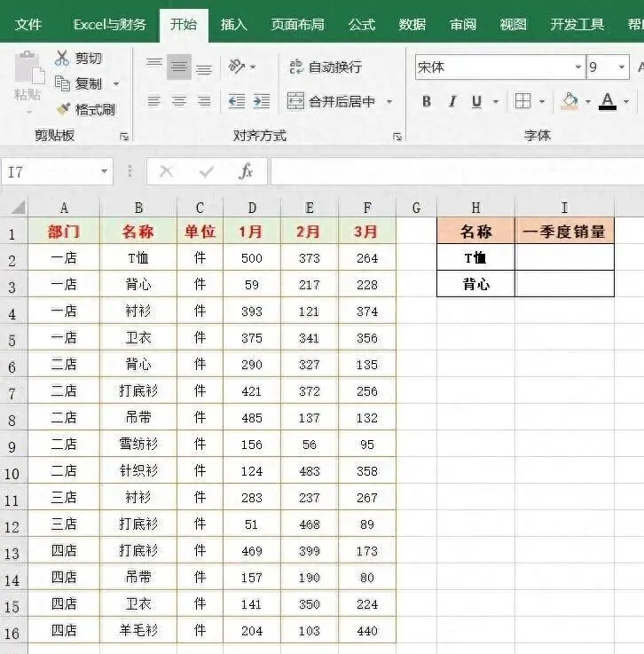Click the Cut (剪切) scissors icon
This screenshot has height=654, width=644.
click(x=62, y=58)
